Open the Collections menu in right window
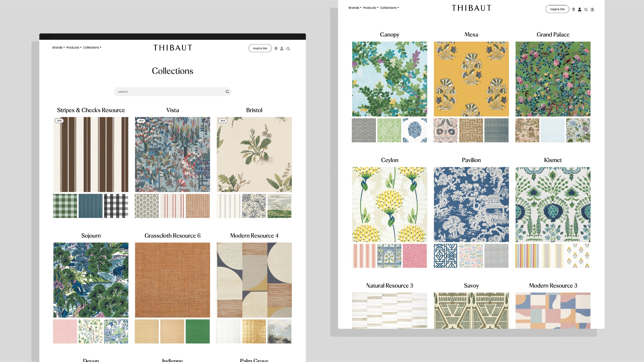 coord(389,8)
